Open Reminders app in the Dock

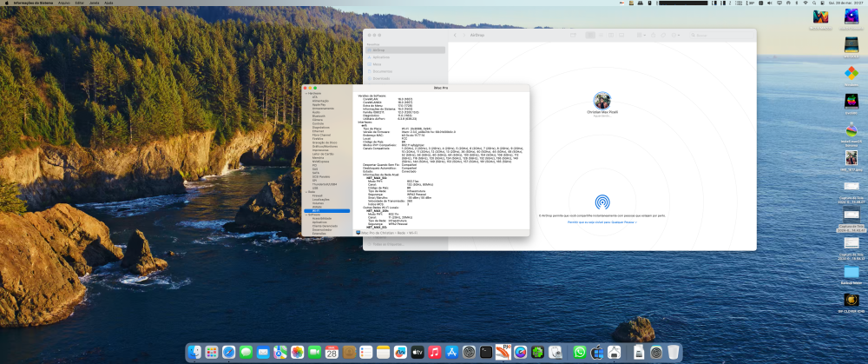tap(366, 352)
